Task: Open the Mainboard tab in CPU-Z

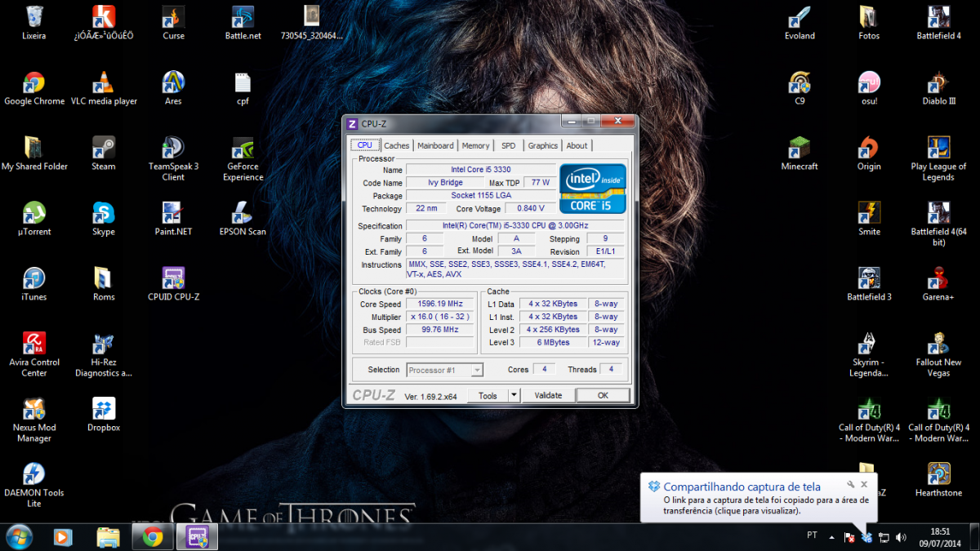Action: 435,145
